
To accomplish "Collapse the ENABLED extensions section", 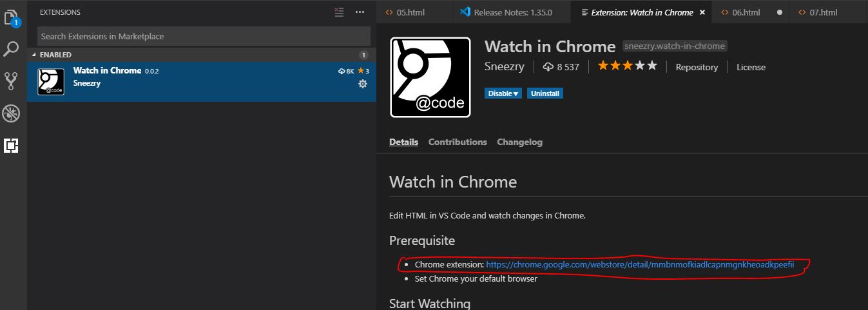I will [x=202, y=55].
